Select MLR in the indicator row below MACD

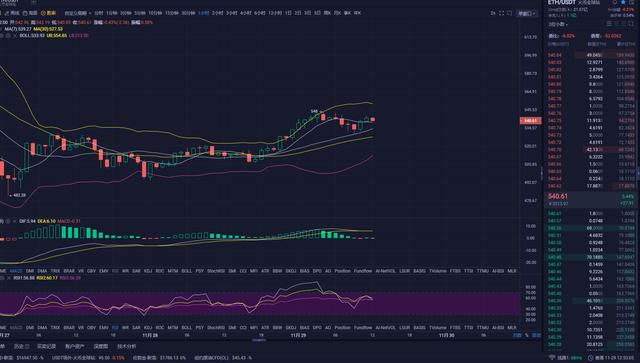click(512, 271)
